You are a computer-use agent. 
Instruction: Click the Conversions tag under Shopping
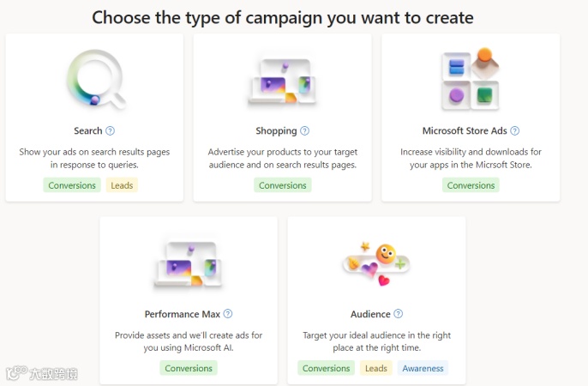(x=282, y=185)
